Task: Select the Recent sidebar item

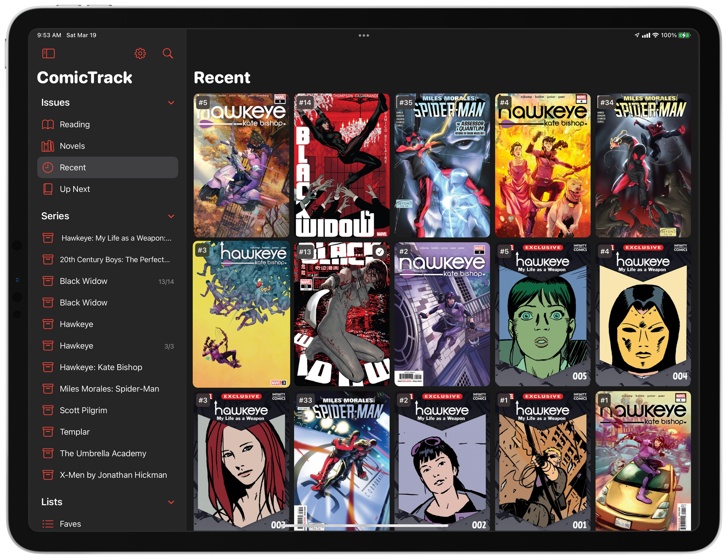Action: pos(108,167)
